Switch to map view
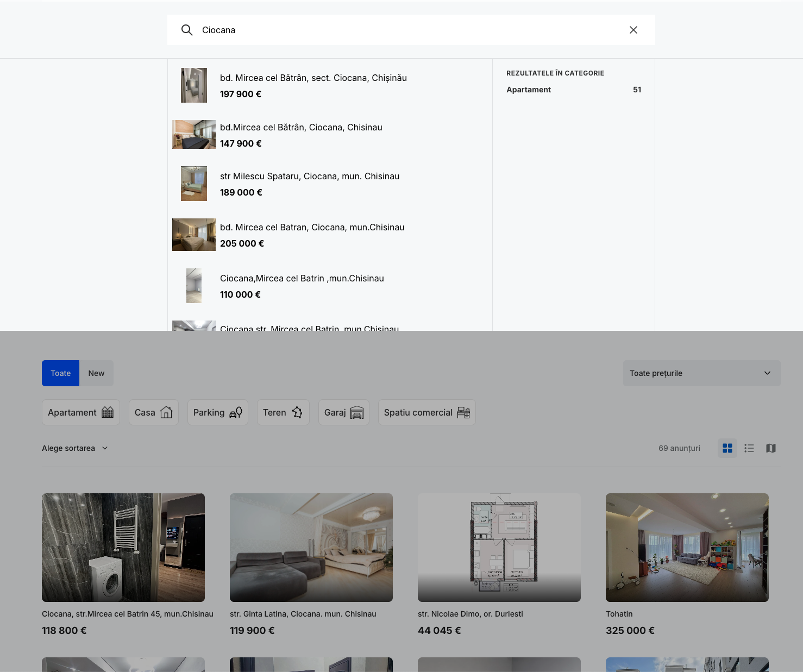803x672 pixels. tap(771, 448)
